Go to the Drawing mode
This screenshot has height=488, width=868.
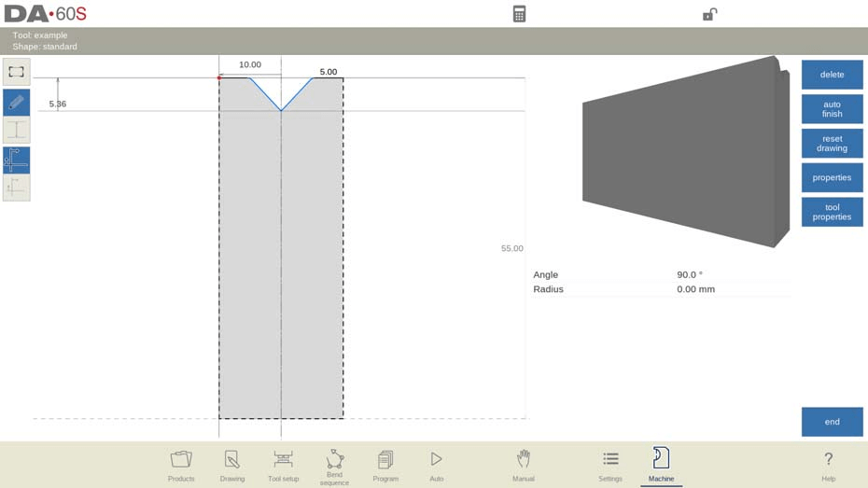(x=232, y=465)
